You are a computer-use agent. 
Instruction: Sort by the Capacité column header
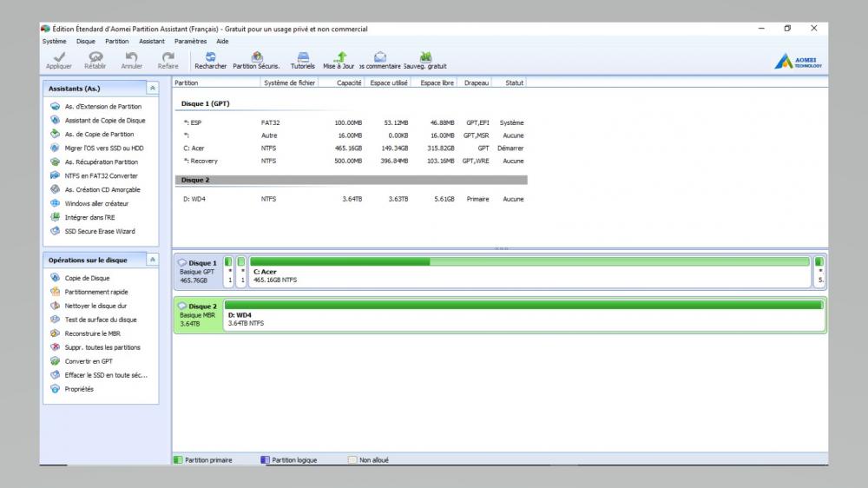click(349, 83)
